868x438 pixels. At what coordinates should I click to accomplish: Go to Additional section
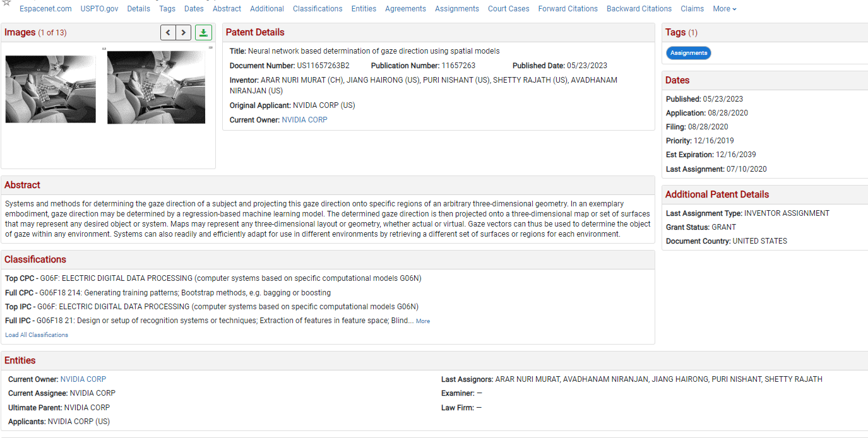coord(267,9)
